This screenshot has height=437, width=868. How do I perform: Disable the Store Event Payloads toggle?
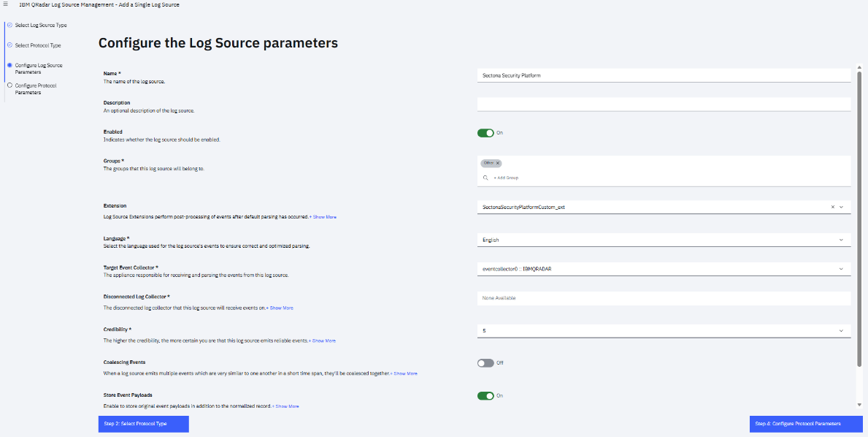(486, 395)
